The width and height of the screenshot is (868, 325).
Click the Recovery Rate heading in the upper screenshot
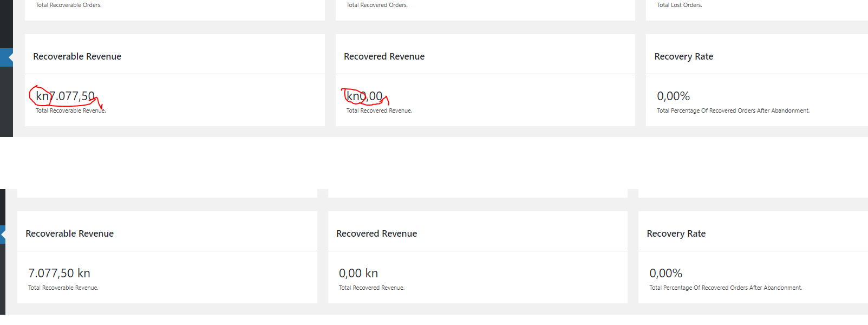[684, 56]
